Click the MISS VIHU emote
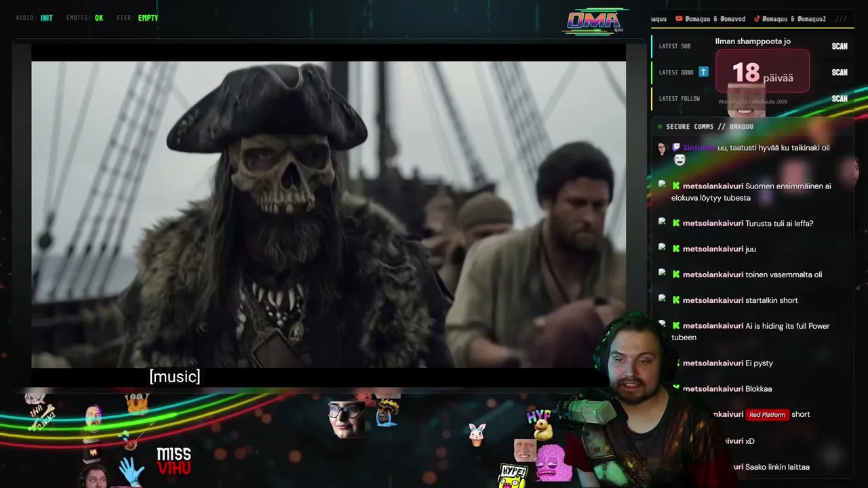Viewport: 868px width, 488px height. click(174, 461)
